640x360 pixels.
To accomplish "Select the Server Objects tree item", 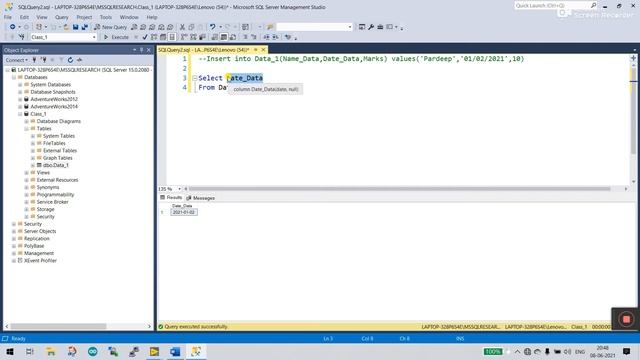I will click(x=40, y=231).
